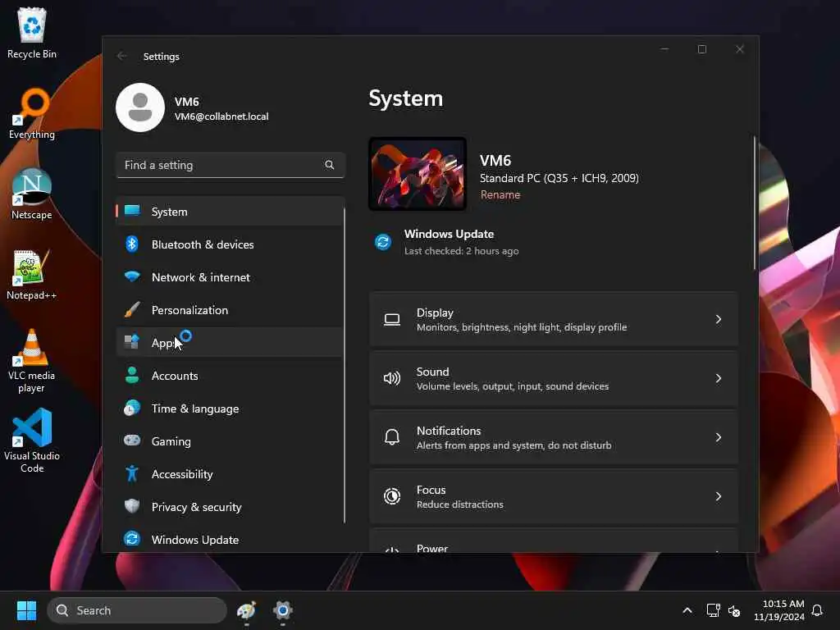Open the clock showing 10:15 AM

click(x=779, y=610)
